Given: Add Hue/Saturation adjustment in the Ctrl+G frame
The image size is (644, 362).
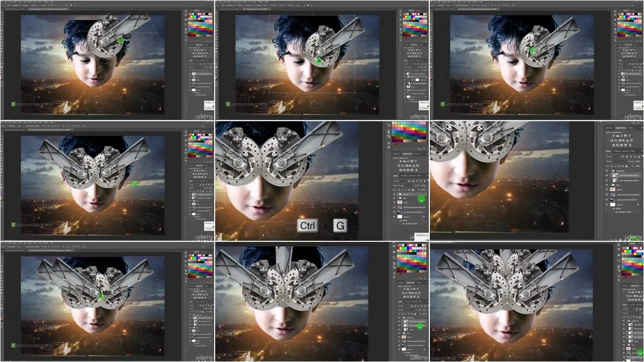Looking at the screenshot, I should (x=398, y=166).
